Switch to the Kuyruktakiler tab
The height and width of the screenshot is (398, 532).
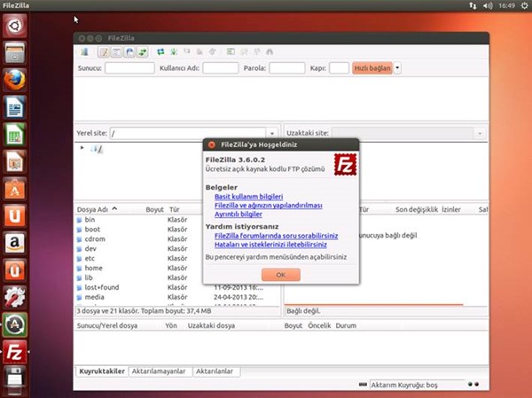[102, 371]
